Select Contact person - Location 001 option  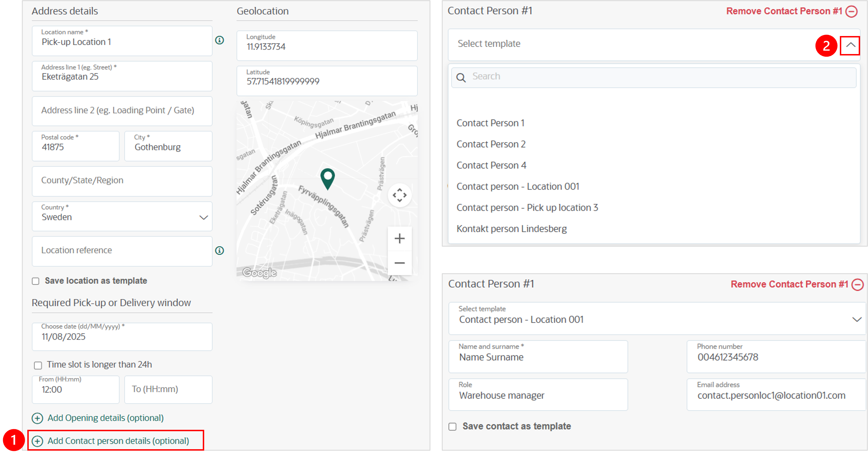pyautogui.click(x=518, y=187)
